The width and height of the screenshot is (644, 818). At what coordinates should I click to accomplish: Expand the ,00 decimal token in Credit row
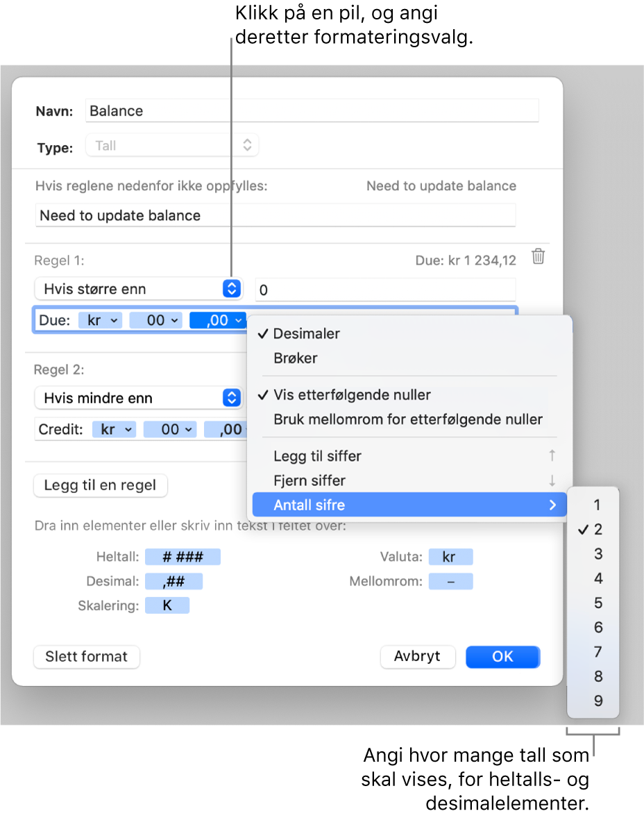coord(226,429)
